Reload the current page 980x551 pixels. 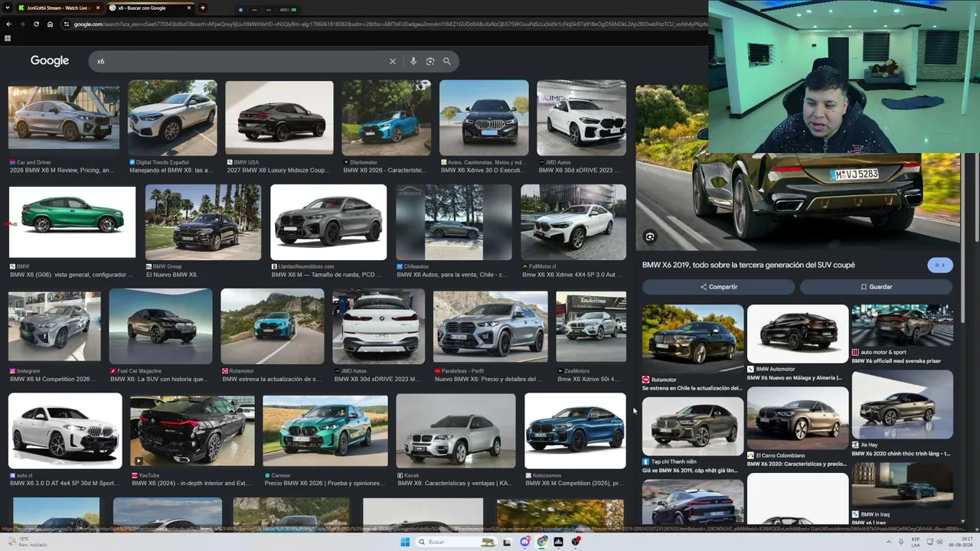click(x=36, y=24)
